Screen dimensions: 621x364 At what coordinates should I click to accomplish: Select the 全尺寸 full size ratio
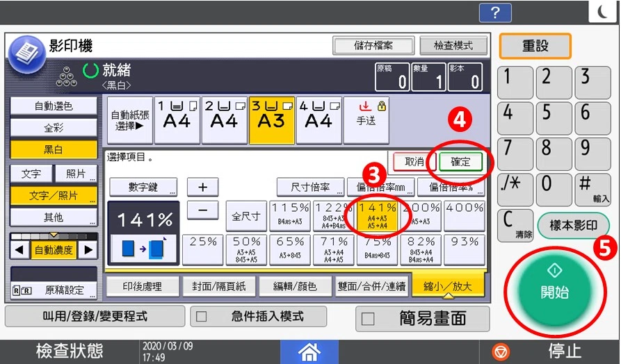(246, 216)
